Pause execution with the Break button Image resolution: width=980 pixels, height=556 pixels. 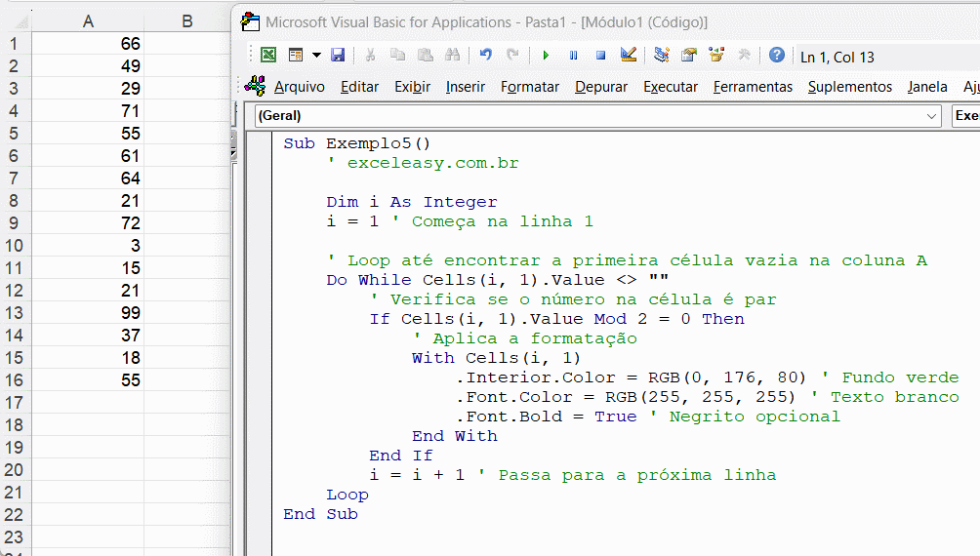pos(573,56)
